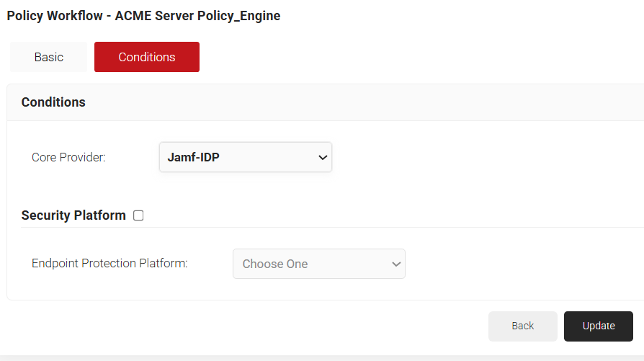Click the chevron arrow on Jamf-IDP select
Screen dimensions: 644x361
[x=323, y=158]
